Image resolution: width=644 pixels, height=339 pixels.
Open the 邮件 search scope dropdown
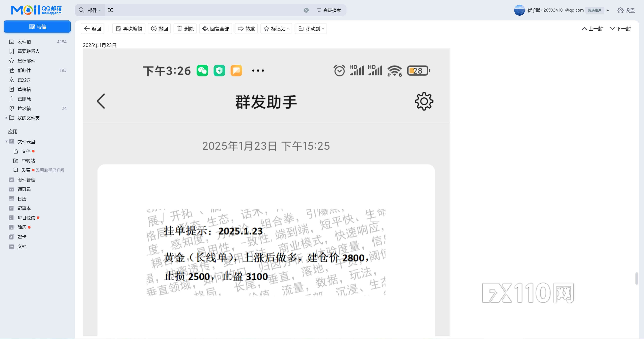pyautogui.click(x=94, y=10)
